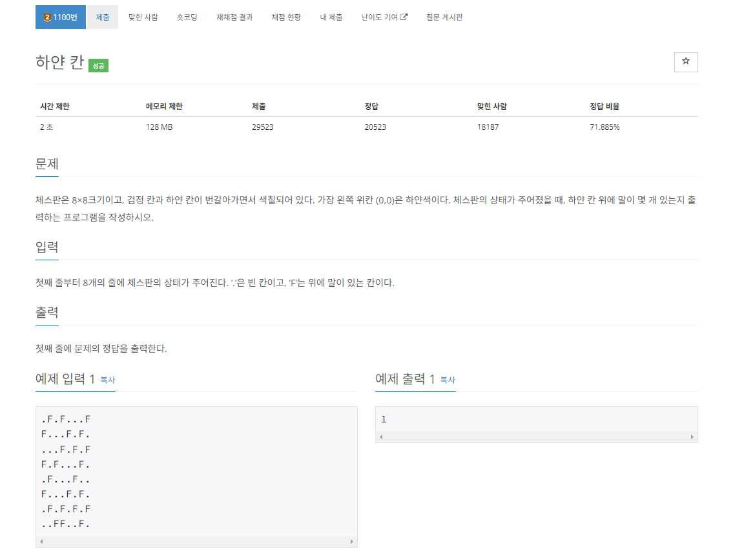
Task: Click the 하얀 칸 problem title
Action: (x=60, y=62)
